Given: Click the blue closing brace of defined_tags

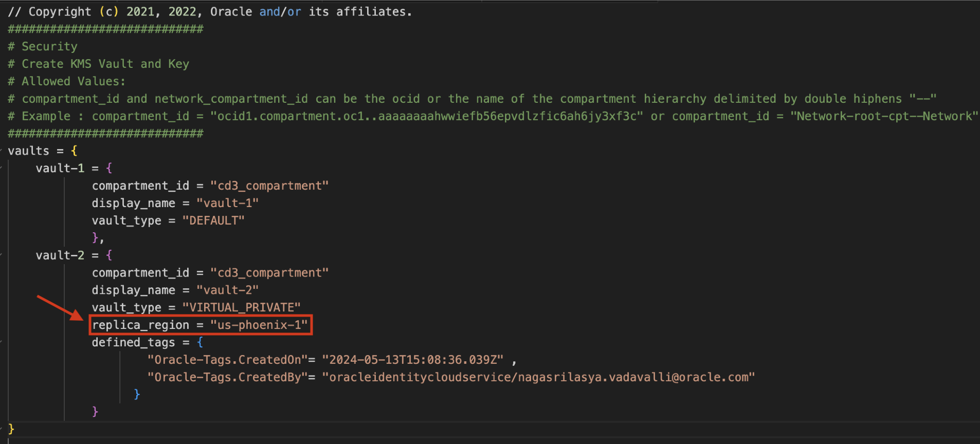Looking at the screenshot, I should pyautogui.click(x=137, y=394).
